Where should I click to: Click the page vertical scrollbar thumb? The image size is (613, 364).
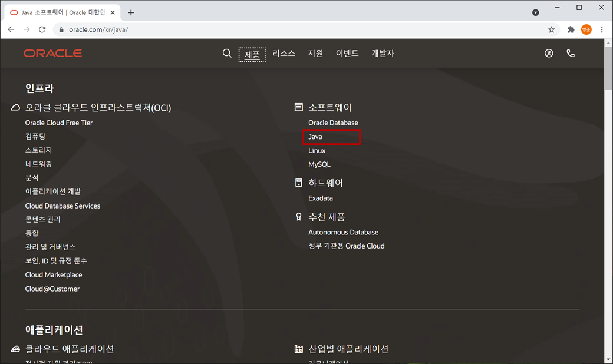pos(608,68)
